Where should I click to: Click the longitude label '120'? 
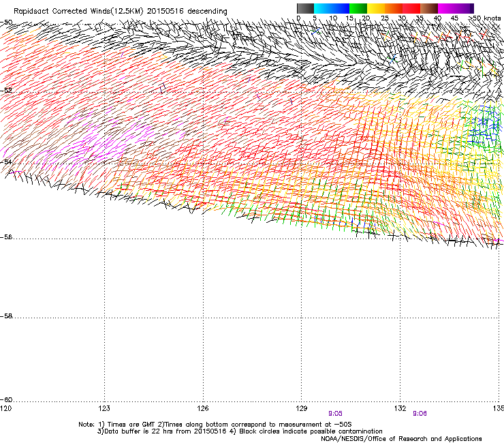tap(5, 408)
